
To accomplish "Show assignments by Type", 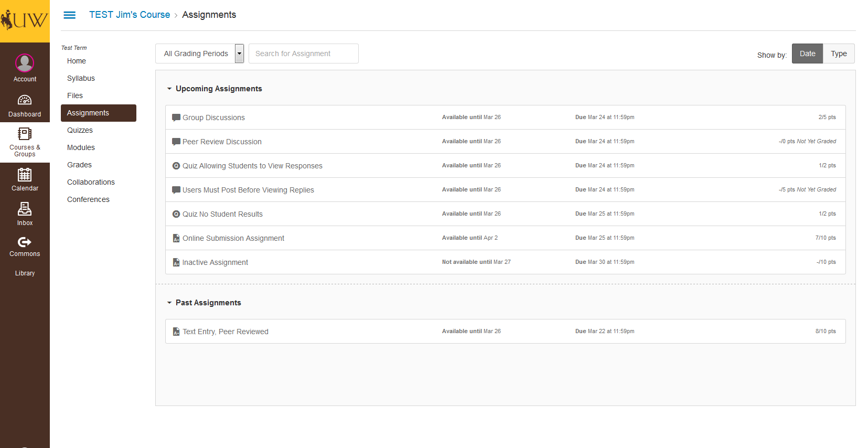I will click(x=839, y=54).
